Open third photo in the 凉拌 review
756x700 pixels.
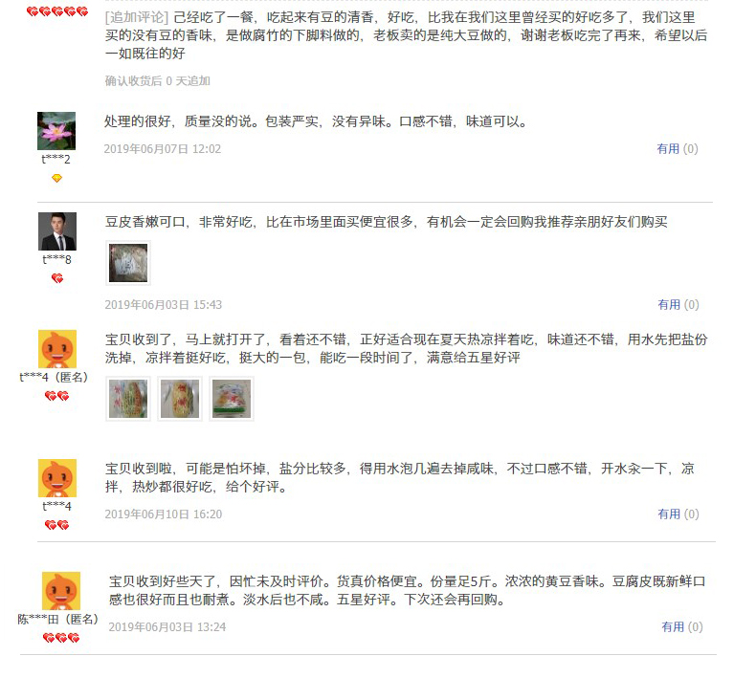(x=232, y=399)
